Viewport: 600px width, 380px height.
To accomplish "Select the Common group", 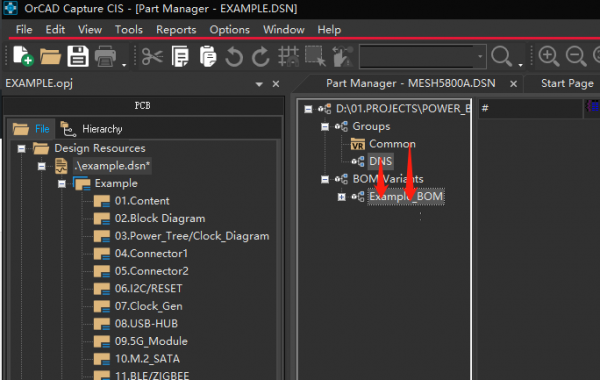I will click(392, 144).
